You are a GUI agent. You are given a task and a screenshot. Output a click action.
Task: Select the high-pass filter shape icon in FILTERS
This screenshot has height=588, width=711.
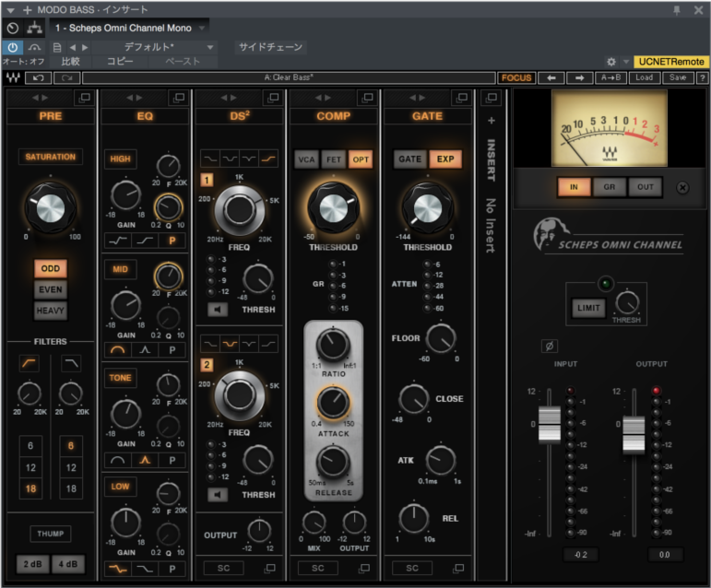click(30, 363)
